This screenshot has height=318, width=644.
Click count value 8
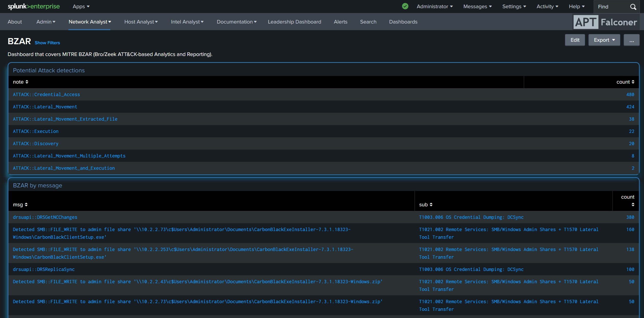pos(633,156)
